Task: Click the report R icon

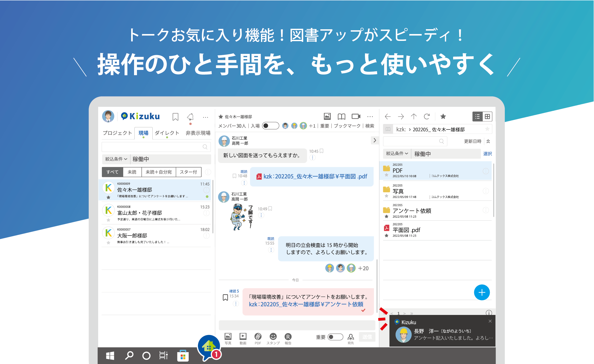Action: (288, 337)
